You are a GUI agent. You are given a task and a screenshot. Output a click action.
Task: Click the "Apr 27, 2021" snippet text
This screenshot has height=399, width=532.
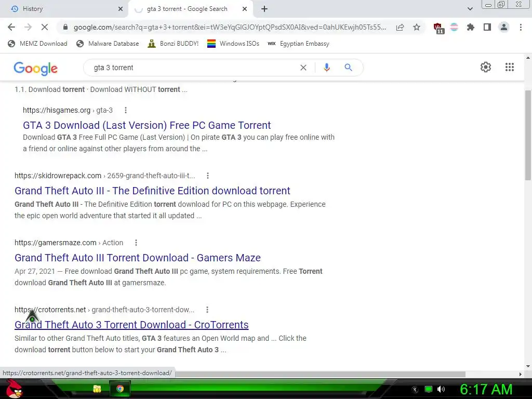[35, 271]
